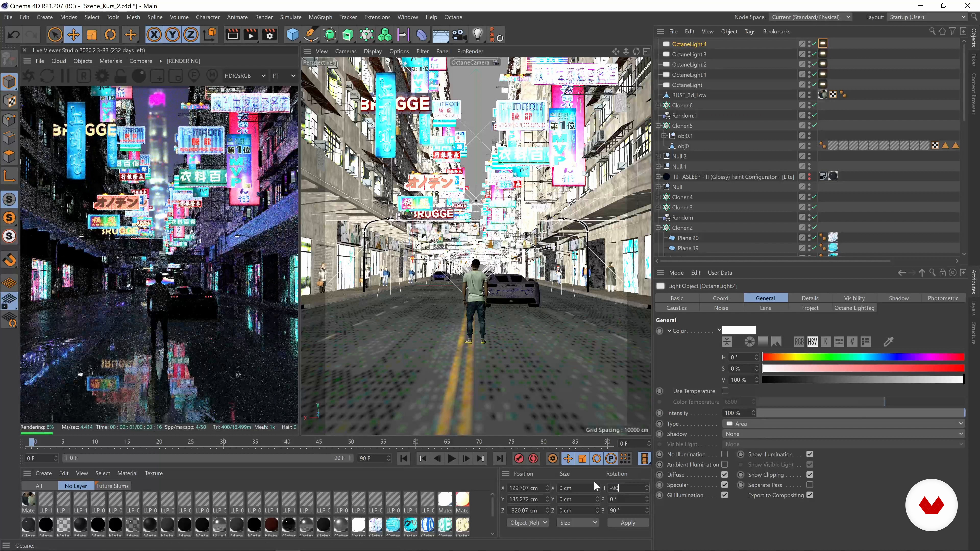Open Live Viewer Compare menu
This screenshot has height=551, width=980.
pyautogui.click(x=140, y=61)
